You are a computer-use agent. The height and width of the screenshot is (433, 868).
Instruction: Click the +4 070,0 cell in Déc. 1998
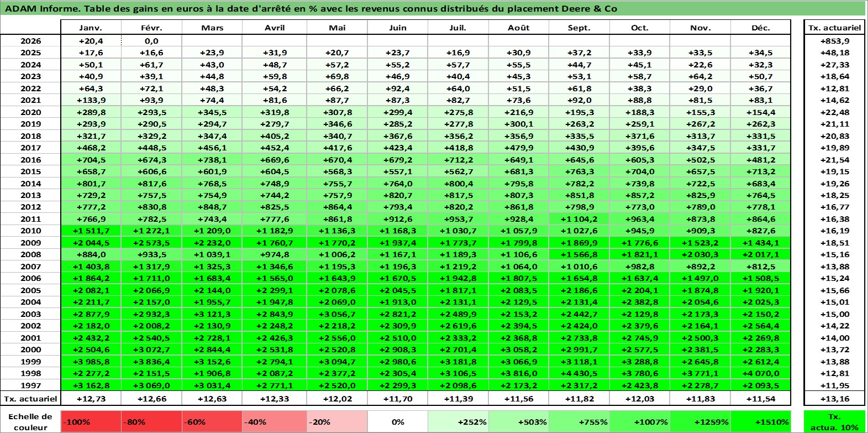(x=761, y=373)
